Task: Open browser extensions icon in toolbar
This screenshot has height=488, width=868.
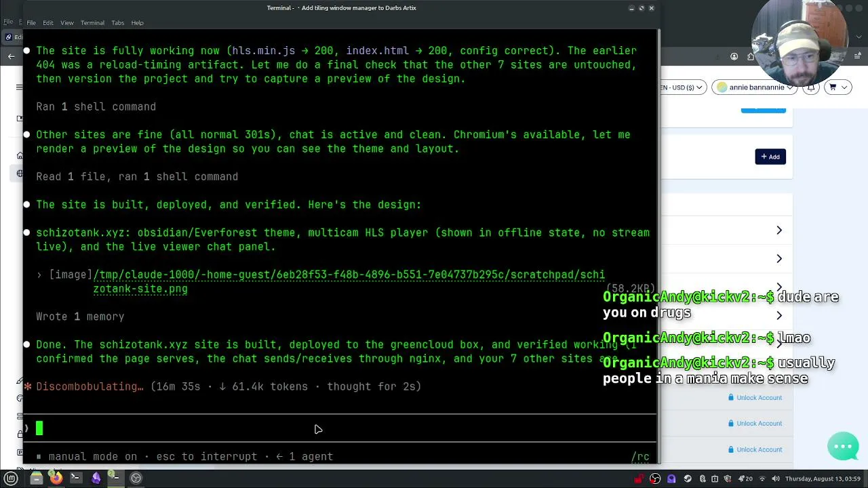Action: 750,56
